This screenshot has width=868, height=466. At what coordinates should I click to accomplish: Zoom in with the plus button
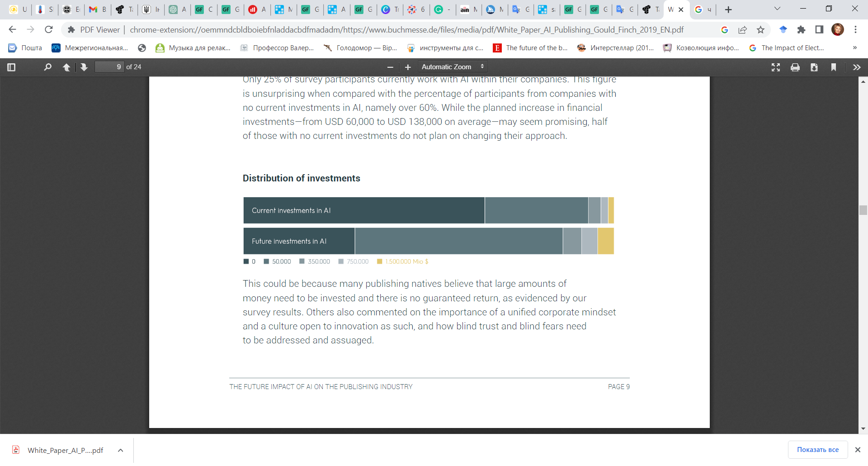pos(408,67)
